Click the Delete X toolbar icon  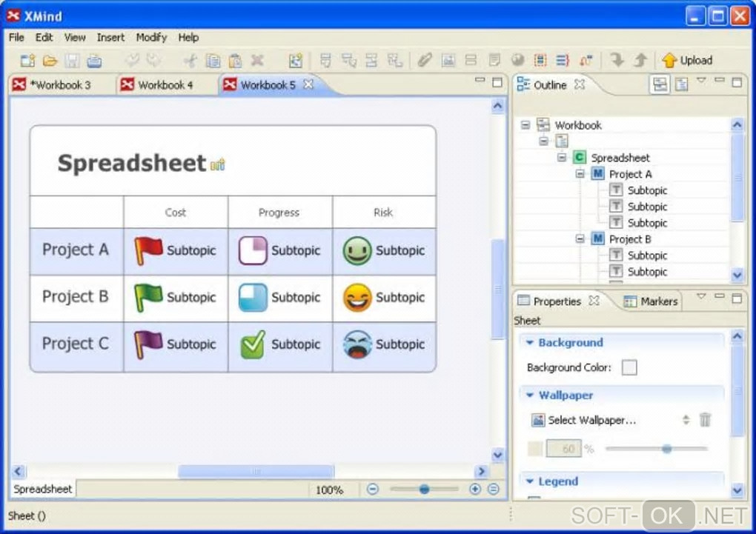(x=257, y=60)
